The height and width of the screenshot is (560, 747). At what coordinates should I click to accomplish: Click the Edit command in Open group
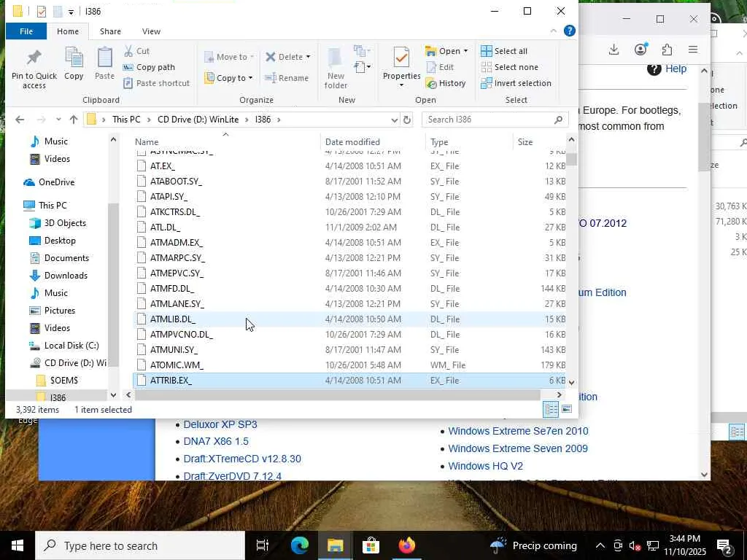pyautogui.click(x=440, y=67)
